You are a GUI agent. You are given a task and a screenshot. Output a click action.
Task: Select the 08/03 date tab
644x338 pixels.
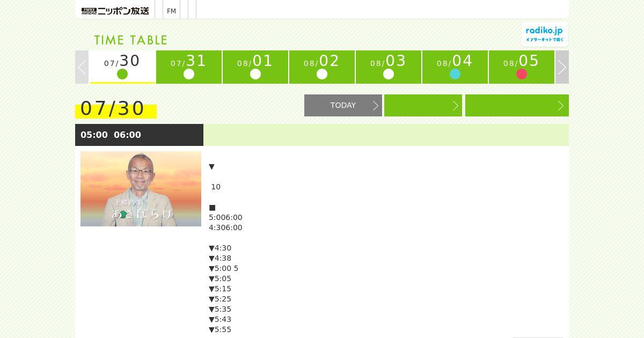(389, 67)
